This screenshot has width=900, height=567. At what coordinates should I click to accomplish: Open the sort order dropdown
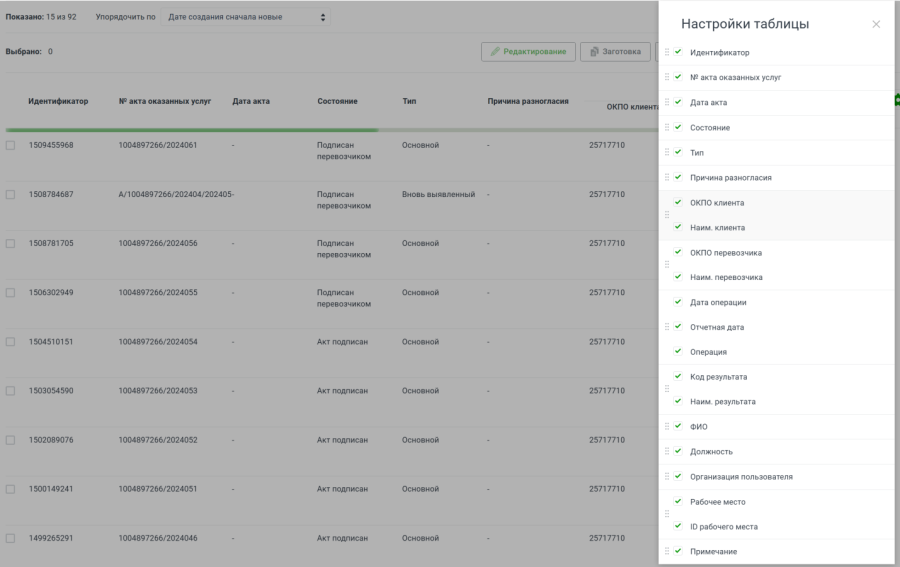pos(246,17)
